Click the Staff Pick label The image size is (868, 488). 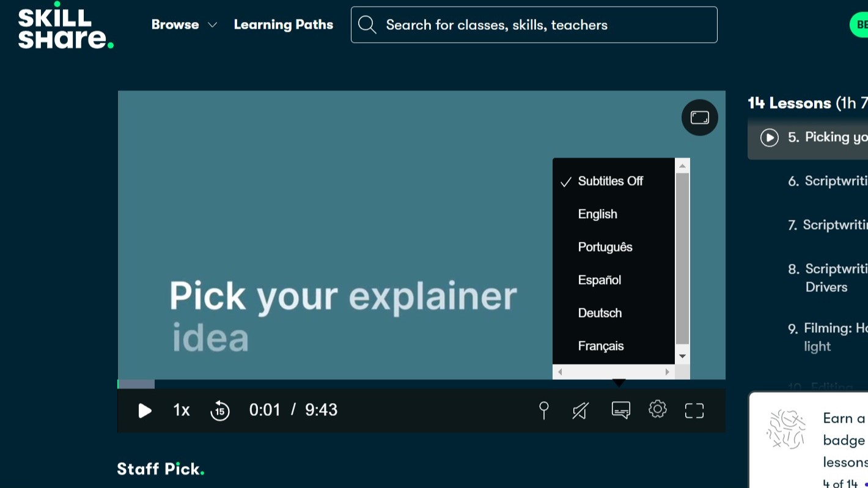click(161, 469)
